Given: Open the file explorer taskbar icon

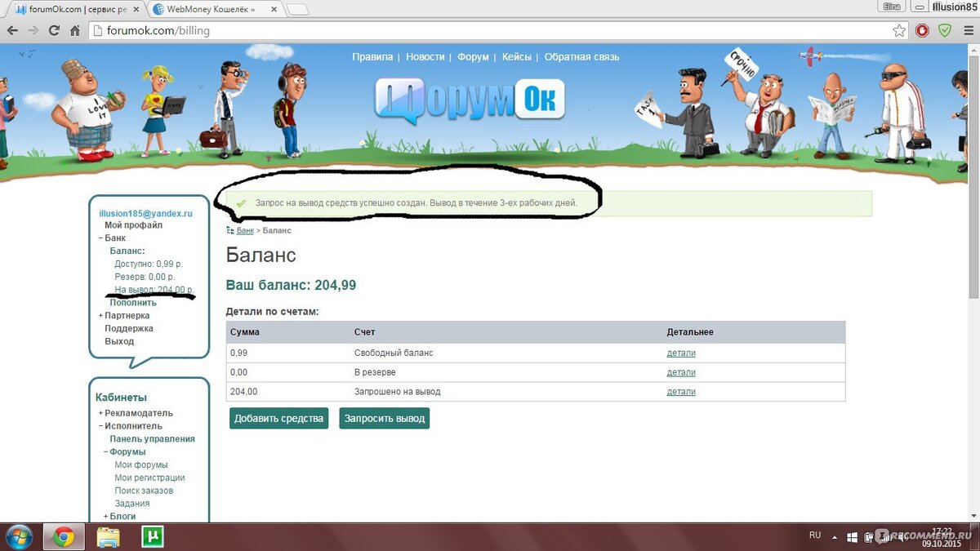Looking at the screenshot, I should click(108, 536).
